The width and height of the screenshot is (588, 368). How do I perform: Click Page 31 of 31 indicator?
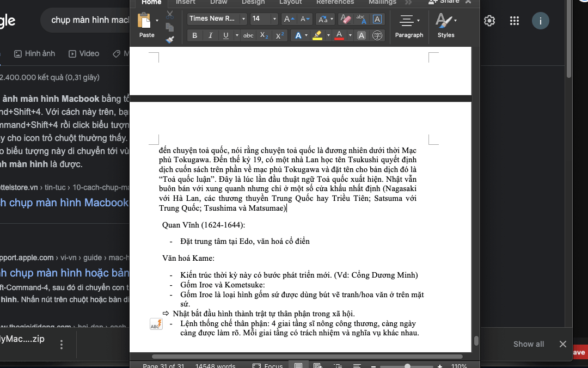pos(163,366)
